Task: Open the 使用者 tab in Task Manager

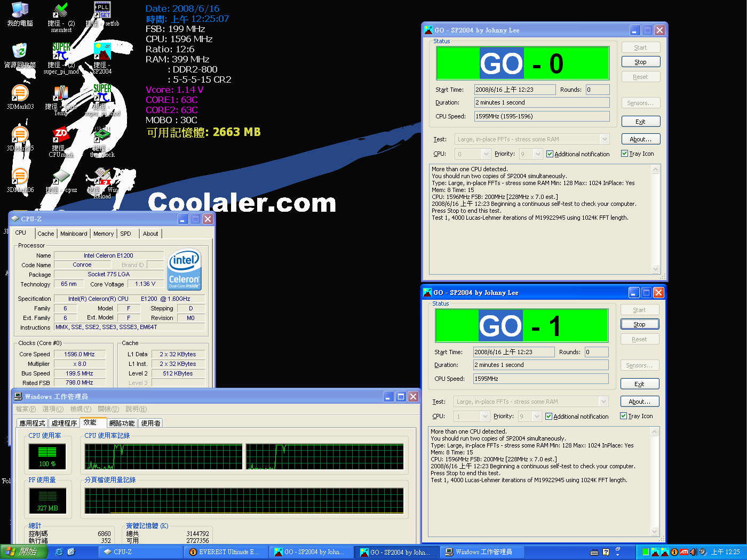Action: tap(150, 423)
